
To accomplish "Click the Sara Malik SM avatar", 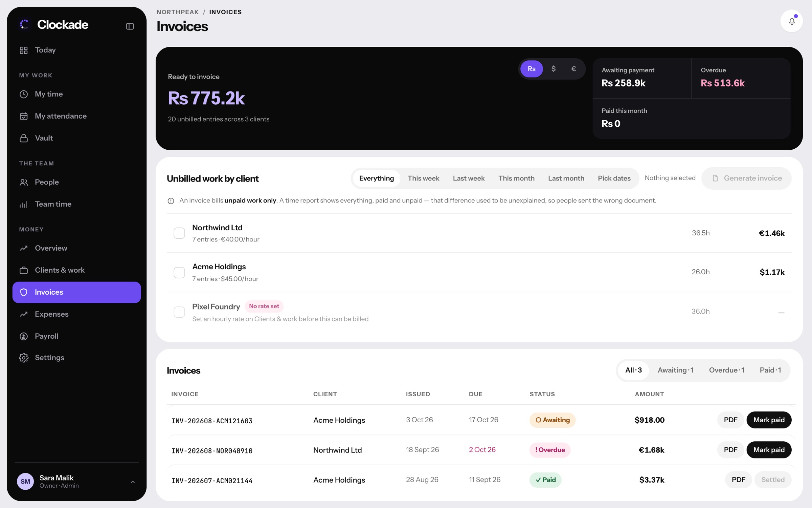I will coord(25,481).
